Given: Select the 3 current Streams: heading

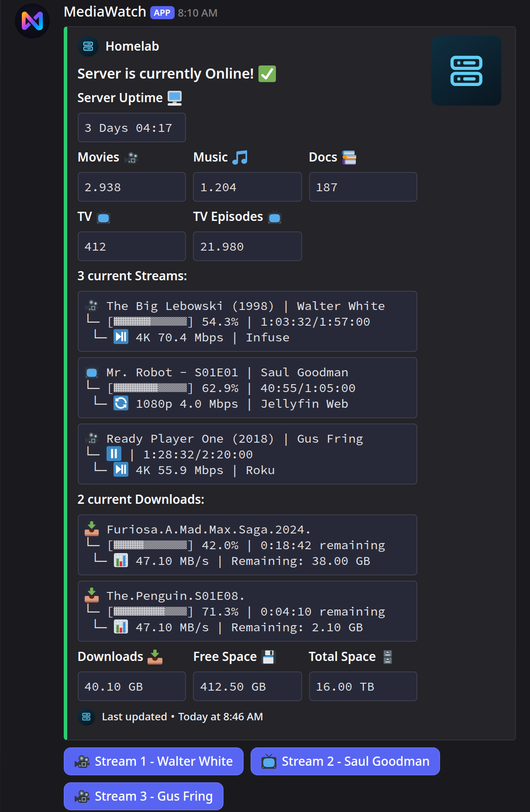Looking at the screenshot, I should coord(132,276).
